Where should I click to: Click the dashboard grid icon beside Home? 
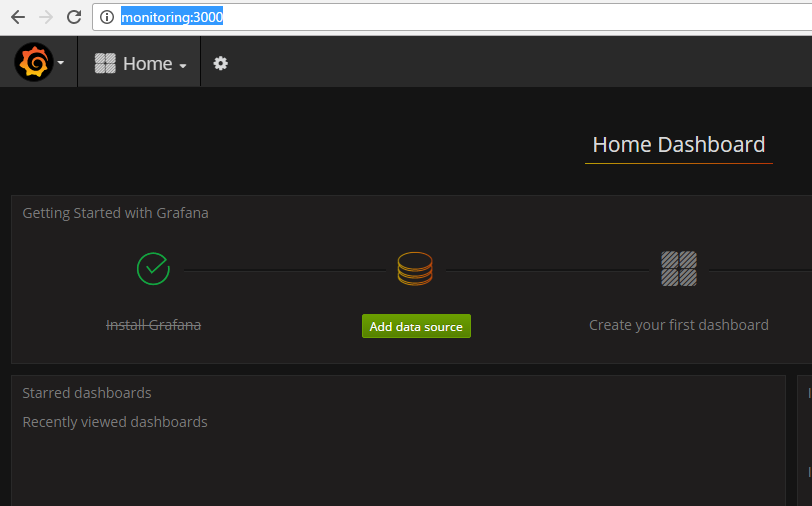coord(105,63)
